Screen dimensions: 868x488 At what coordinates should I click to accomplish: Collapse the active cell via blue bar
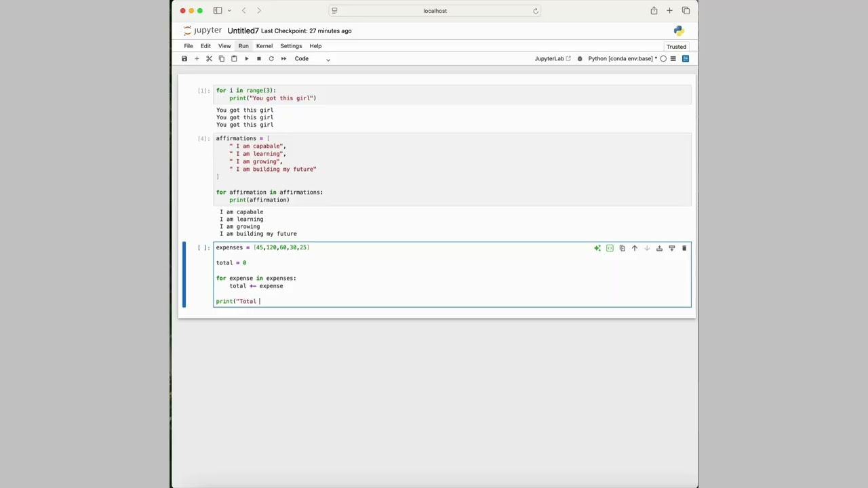[x=184, y=274]
